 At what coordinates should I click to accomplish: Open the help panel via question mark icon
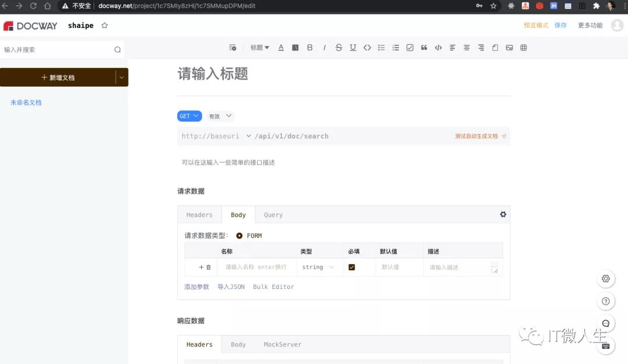[x=606, y=301]
